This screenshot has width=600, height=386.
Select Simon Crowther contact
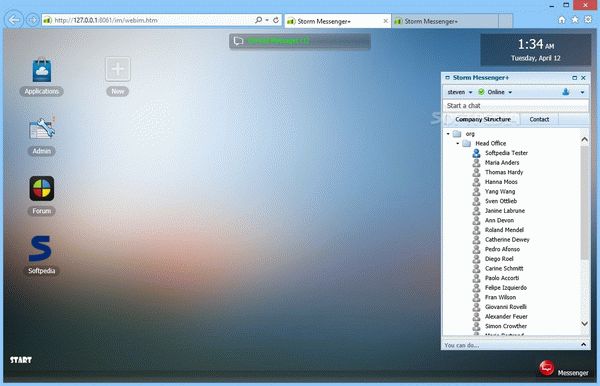[x=505, y=326]
